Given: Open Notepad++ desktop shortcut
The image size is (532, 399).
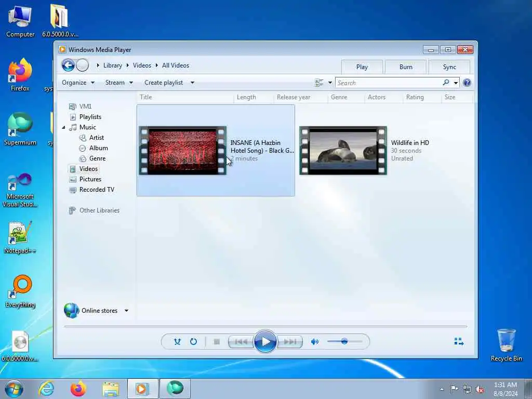Looking at the screenshot, I should (x=20, y=237).
